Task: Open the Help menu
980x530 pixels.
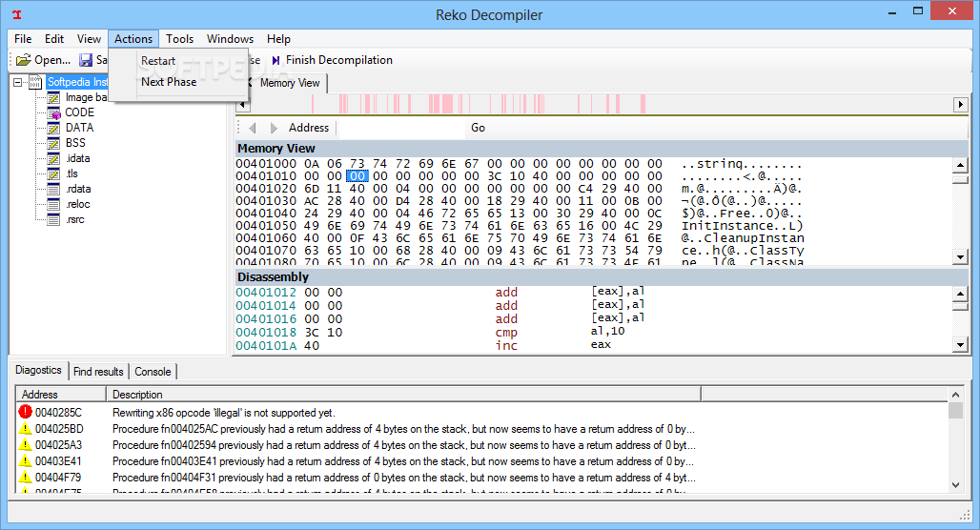Action: point(278,39)
